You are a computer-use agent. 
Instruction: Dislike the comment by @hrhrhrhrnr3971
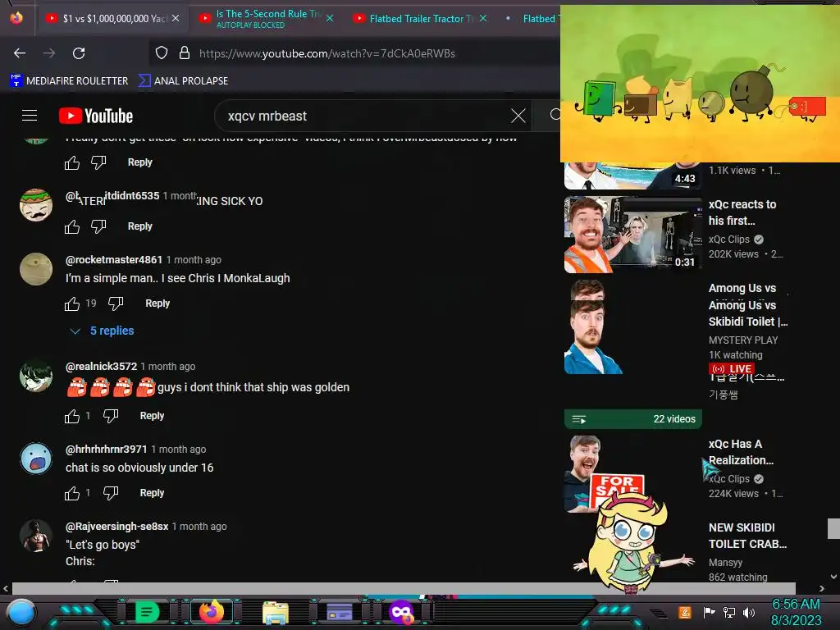click(111, 493)
